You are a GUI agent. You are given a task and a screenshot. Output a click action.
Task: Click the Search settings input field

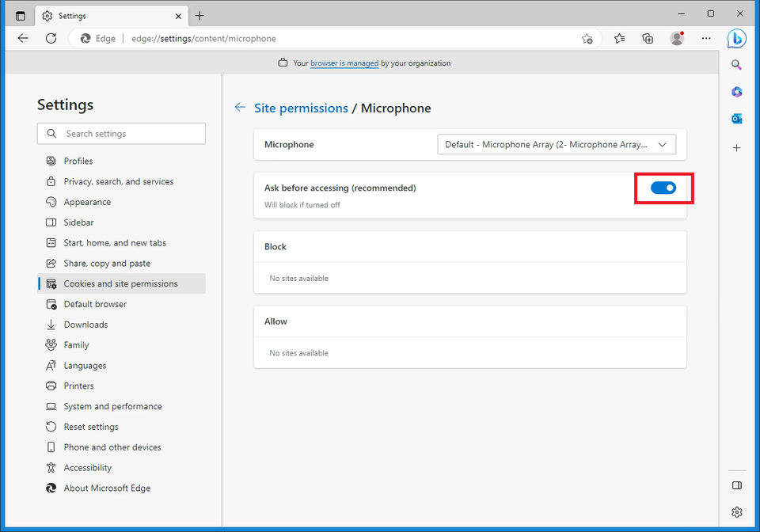(121, 134)
